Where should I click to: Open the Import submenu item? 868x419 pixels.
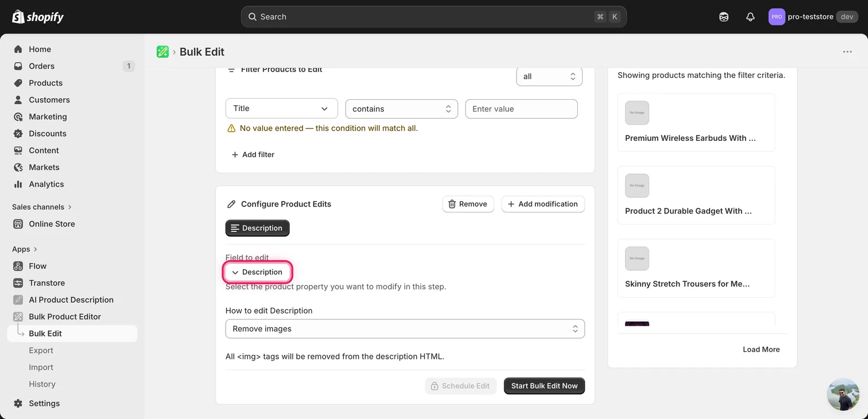click(41, 367)
